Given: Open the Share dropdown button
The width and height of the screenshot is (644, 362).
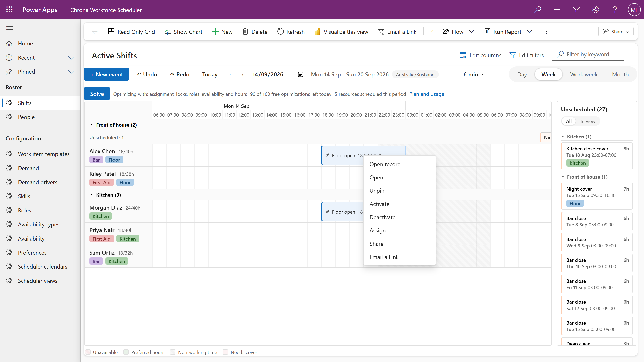Looking at the screenshot, I should (x=615, y=32).
